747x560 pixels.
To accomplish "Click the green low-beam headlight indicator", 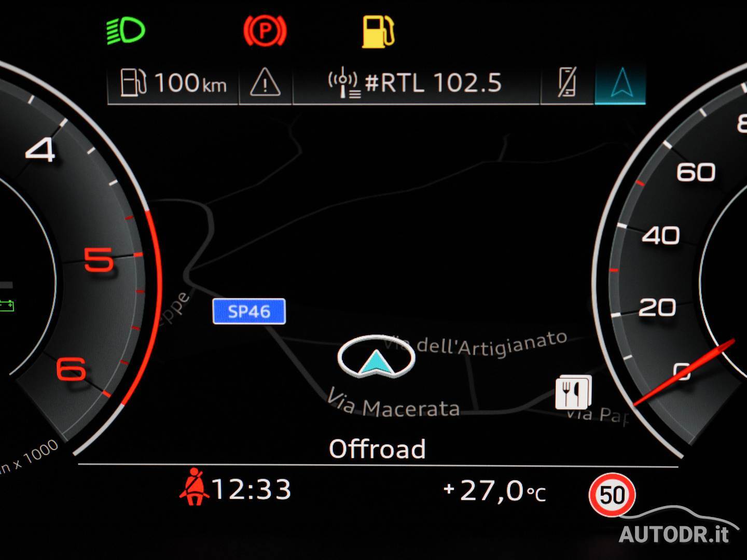I will 126,31.
